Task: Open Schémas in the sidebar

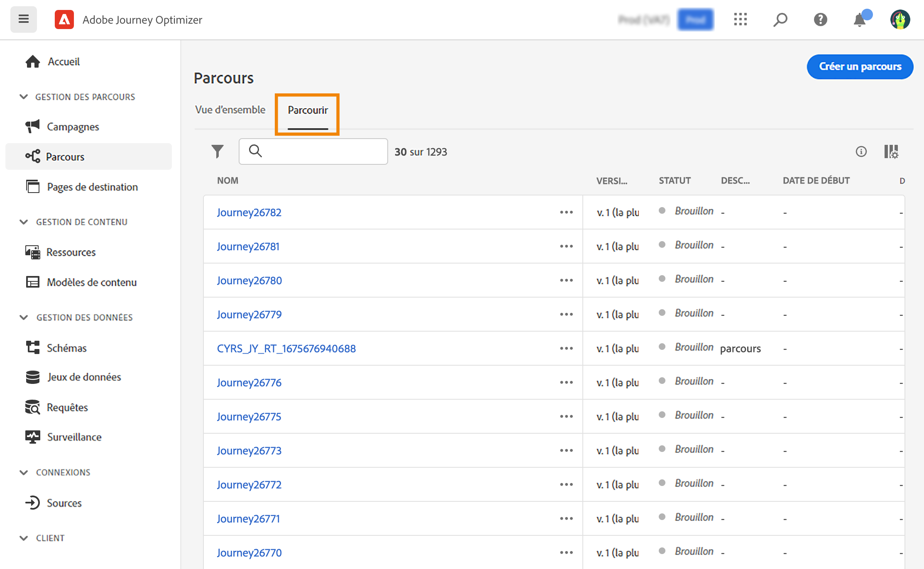Action: (66, 348)
